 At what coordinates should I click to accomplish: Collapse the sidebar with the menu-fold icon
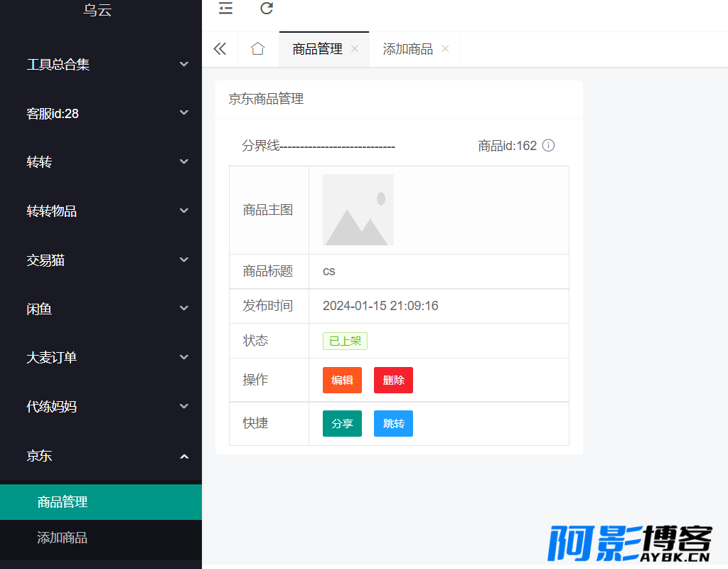tap(225, 9)
